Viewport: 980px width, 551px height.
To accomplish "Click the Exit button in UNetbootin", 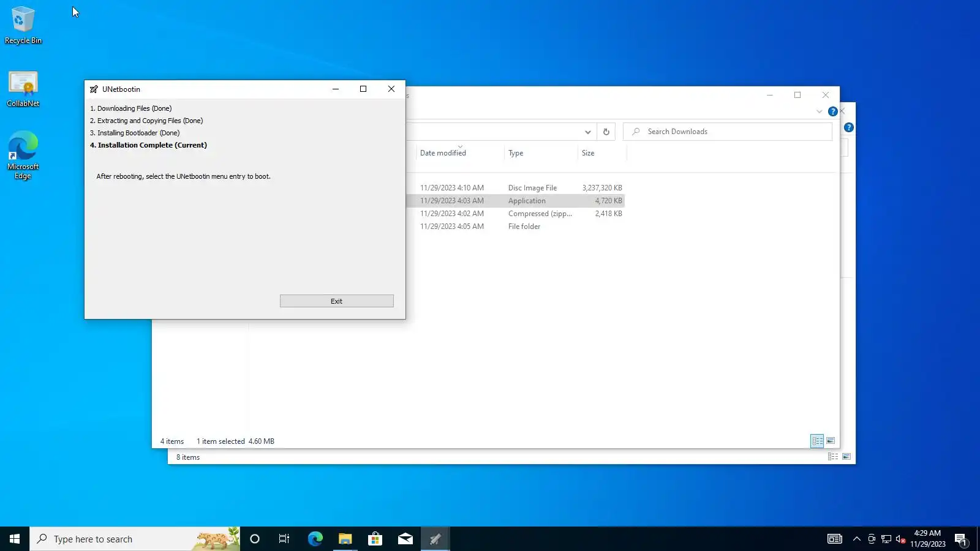I will (x=336, y=301).
